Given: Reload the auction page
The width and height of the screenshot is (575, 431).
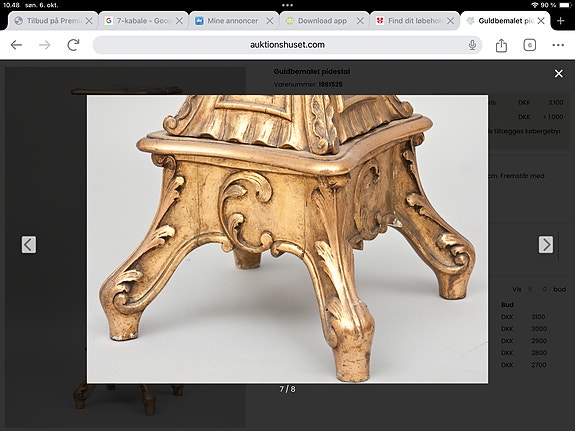Looking at the screenshot, I should 73,45.
